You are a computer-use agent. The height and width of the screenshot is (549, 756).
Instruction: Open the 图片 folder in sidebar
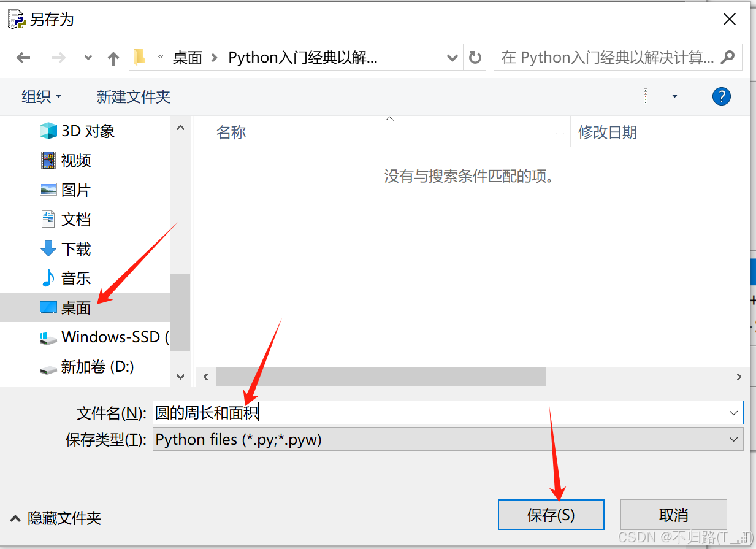tap(74, 190)
